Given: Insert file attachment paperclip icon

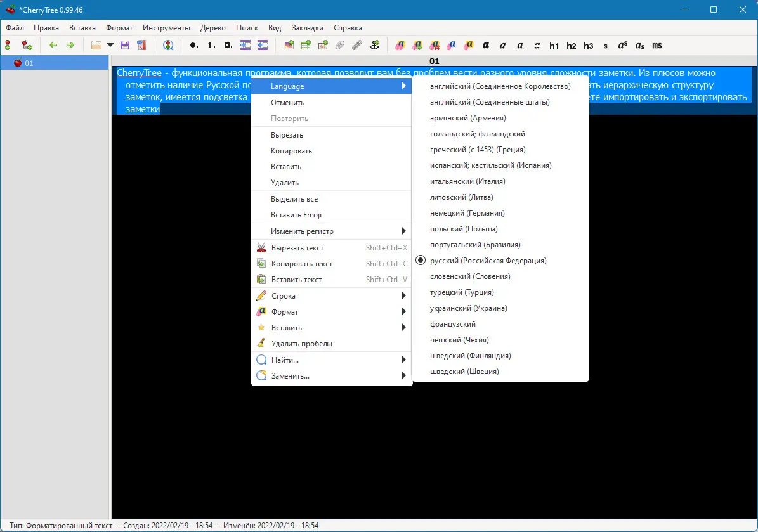Looking at the screenshot, I should pos(341,46).
